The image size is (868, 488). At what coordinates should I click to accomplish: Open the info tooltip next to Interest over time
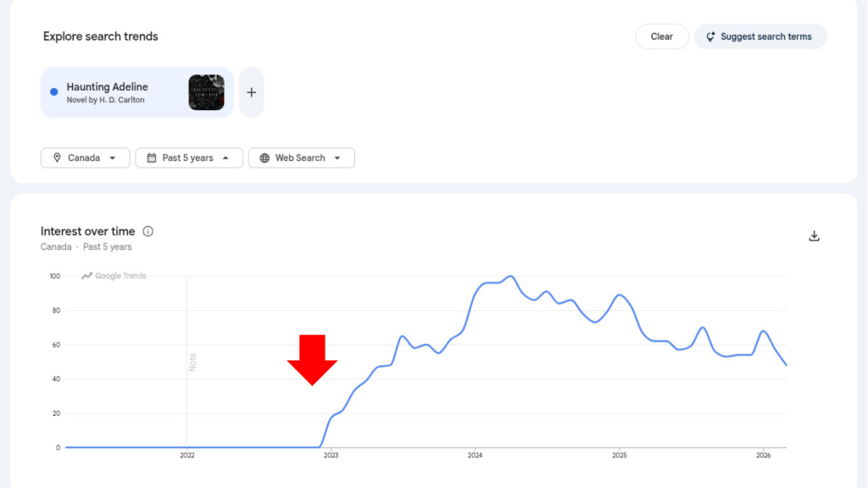click(148, 231)
